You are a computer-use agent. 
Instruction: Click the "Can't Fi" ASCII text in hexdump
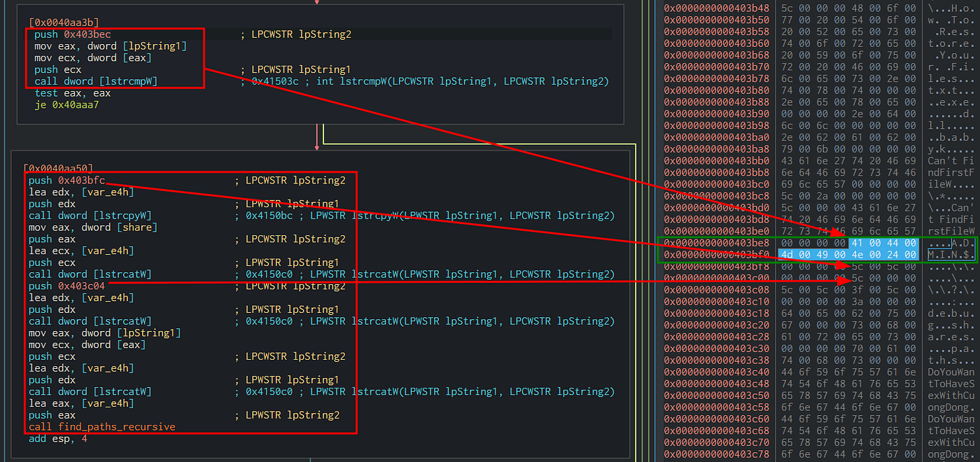(x=951, y=160)
